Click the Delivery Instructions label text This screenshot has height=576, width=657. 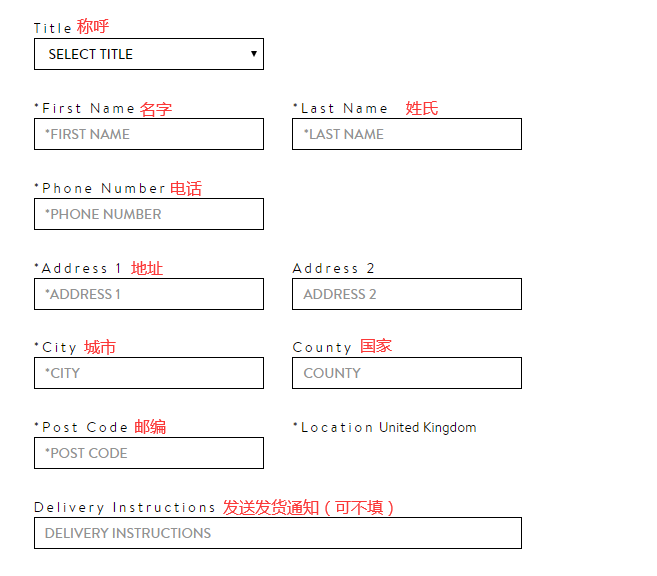(x=125, y=507)
